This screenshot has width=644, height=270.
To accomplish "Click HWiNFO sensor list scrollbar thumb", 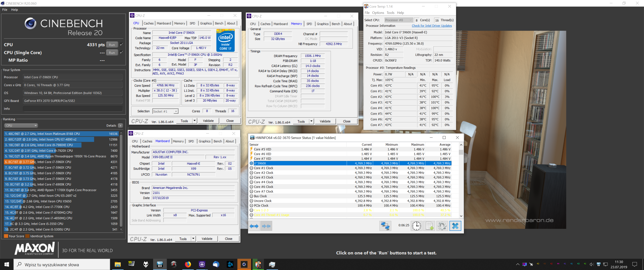I will 461,152.
